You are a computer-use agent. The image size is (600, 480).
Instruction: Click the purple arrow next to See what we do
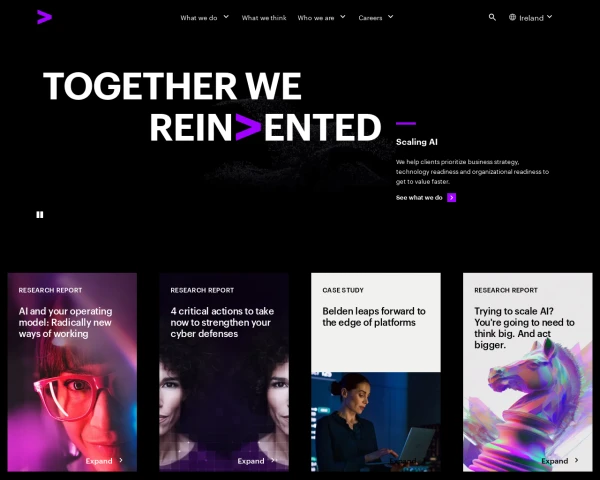pos(452,198)
